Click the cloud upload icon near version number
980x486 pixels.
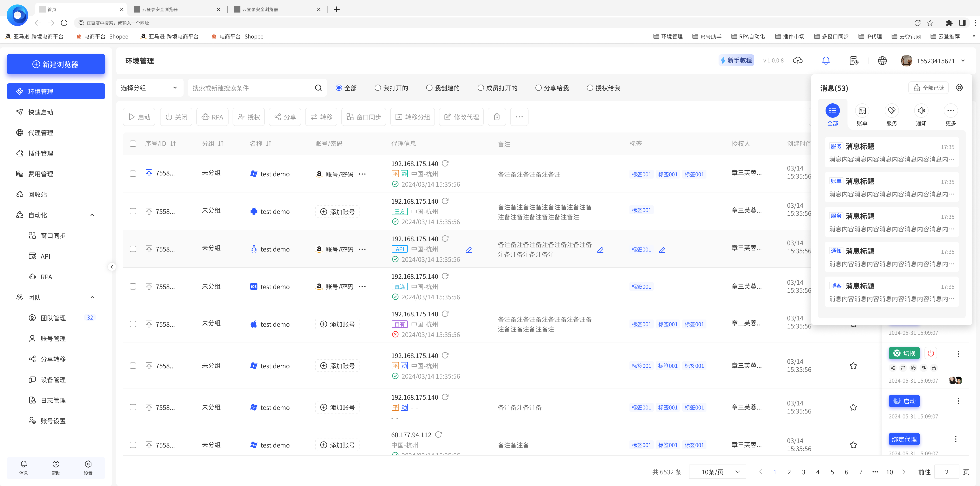[798, 60]
